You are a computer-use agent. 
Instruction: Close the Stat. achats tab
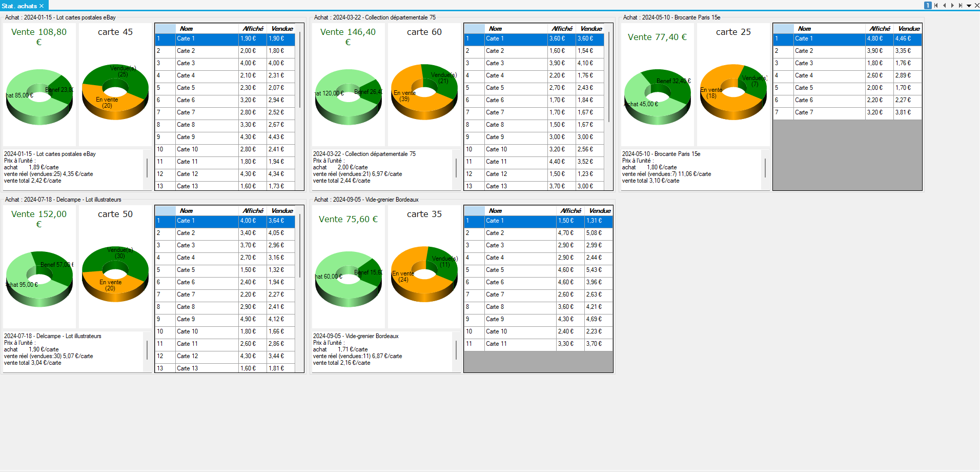pos(42,6)
